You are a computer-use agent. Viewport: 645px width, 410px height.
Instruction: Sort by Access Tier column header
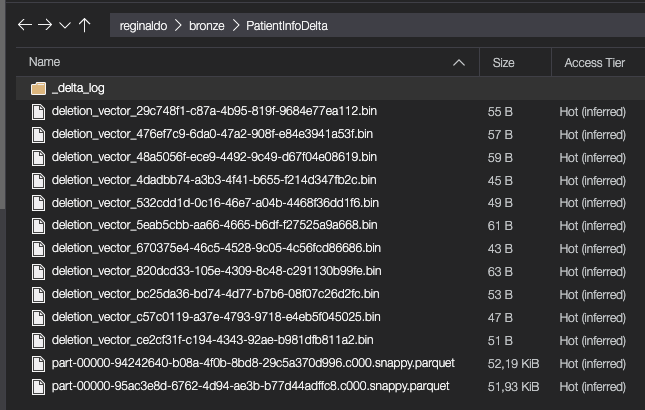coord(594,63)
